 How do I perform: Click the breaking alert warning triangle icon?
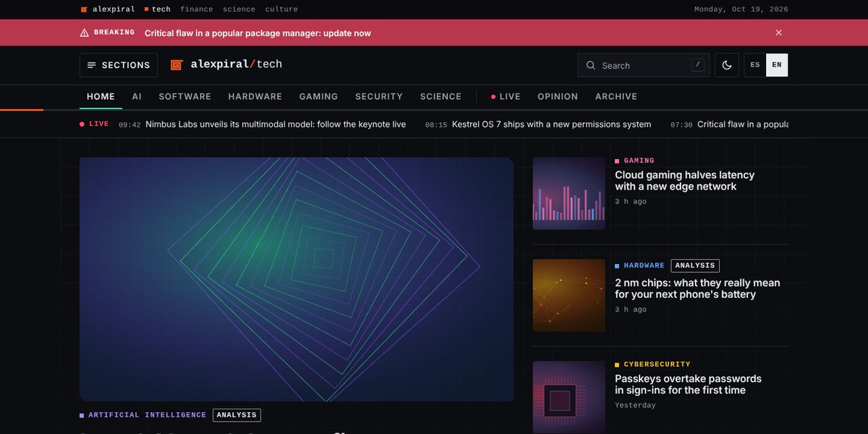pos(85,33)
